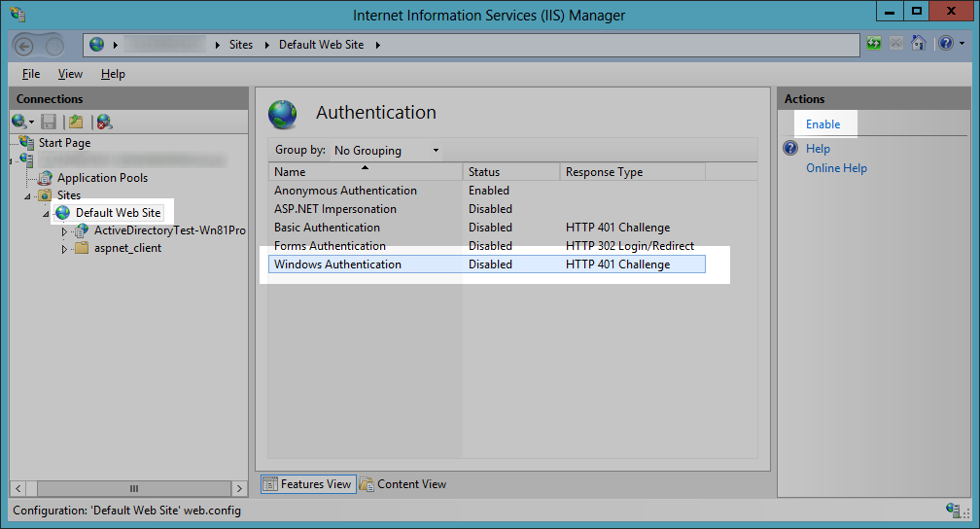Image resolution: width=980 pixels, height=529 pixels.
Task: Open the Help icon dropdown arrow
Action: click(x=962, y=44)
